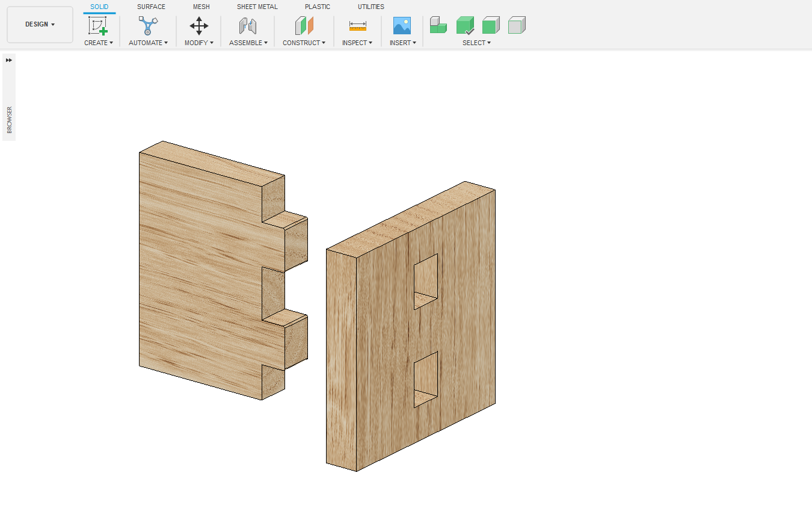
Task: Open the DESIGN workspace dropdown
Action: [40, 25]
